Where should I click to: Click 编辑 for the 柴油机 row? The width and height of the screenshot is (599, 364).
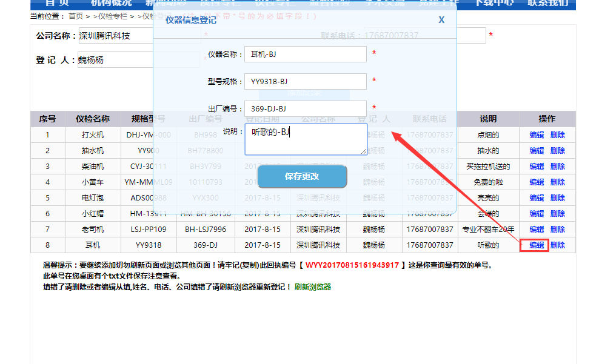pos(537,167)
